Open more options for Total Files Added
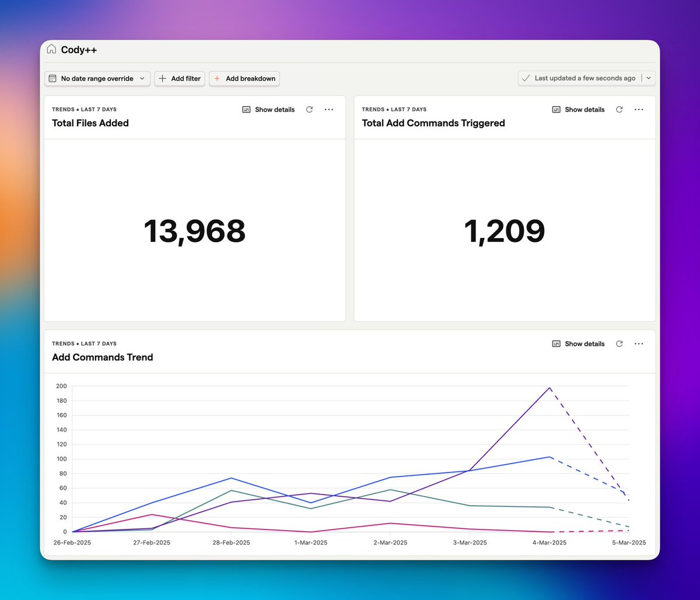The width and height of the screenshot is (700, 600). coord(328,109)
